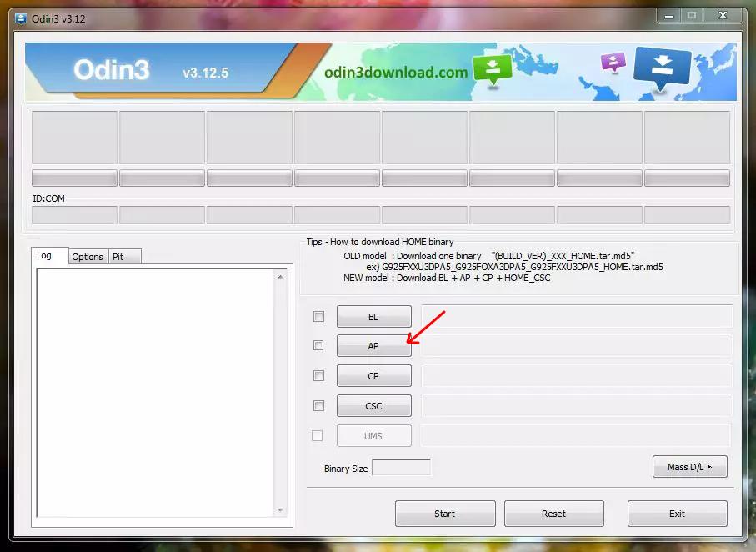Tick the UMS checkbox
This screenshot has height=552, width=756.
click(318, 436)
